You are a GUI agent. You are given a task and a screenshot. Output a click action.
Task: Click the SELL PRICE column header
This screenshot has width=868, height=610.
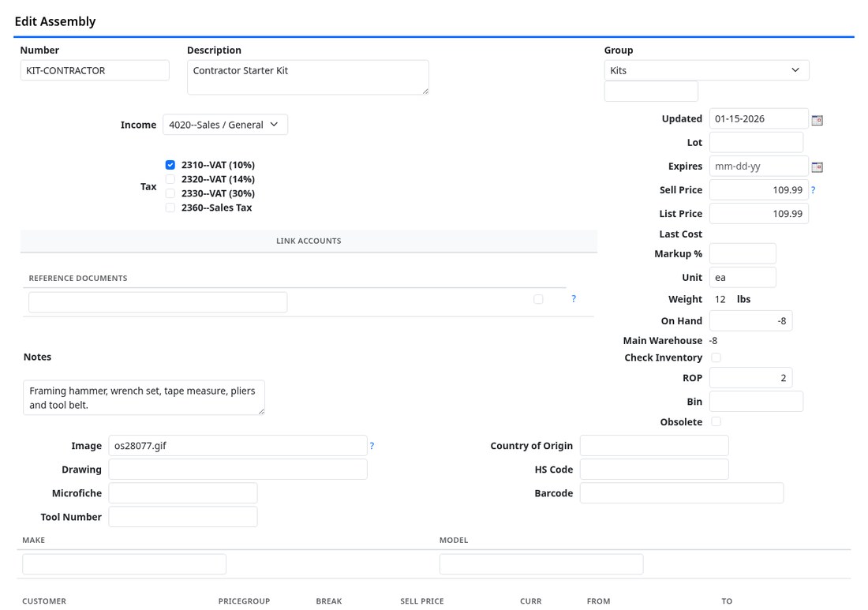coord(422,601)
